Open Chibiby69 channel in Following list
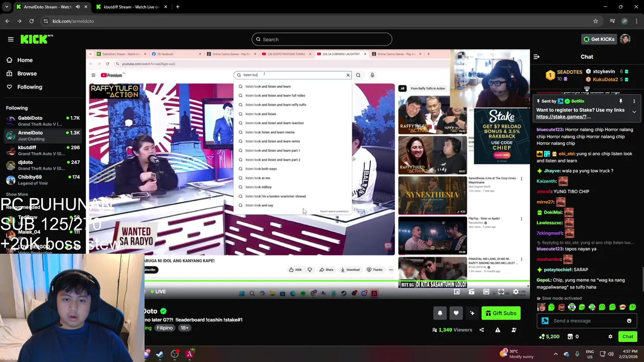Viewport: 644px width, 362px height. click(42, 180)
